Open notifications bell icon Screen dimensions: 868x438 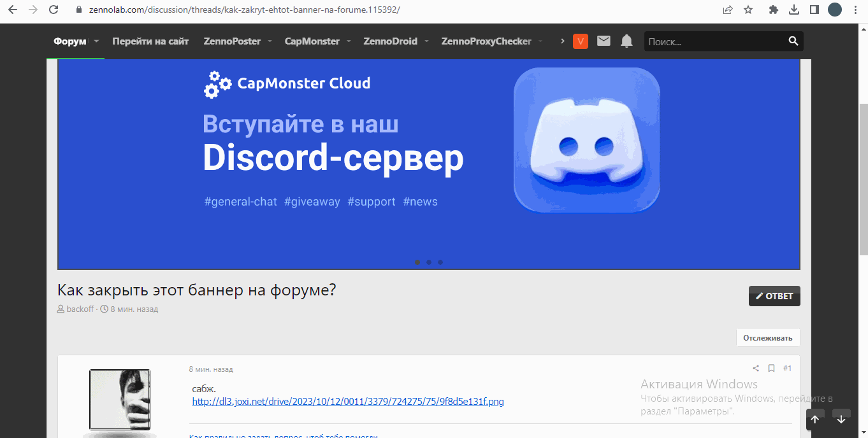627,41
